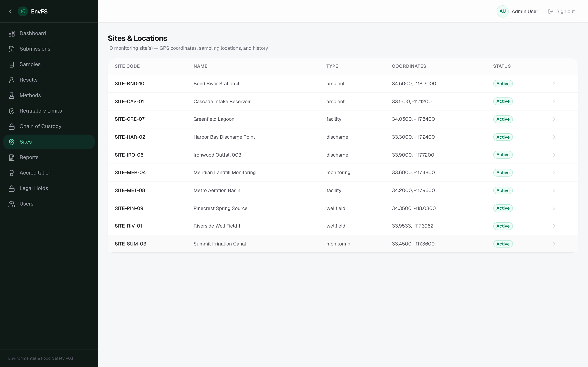Click the Samples beaker icon
This screenshot has height=367, width=588.
coord(11,65)
